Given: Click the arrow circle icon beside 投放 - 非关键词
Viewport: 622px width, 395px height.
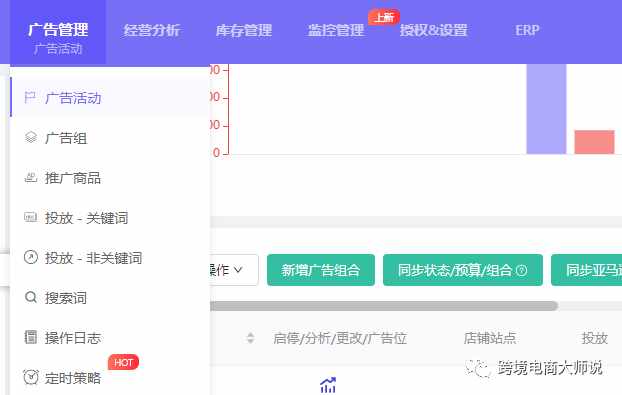Looking at the screenshot, I should tap(31, 257).
